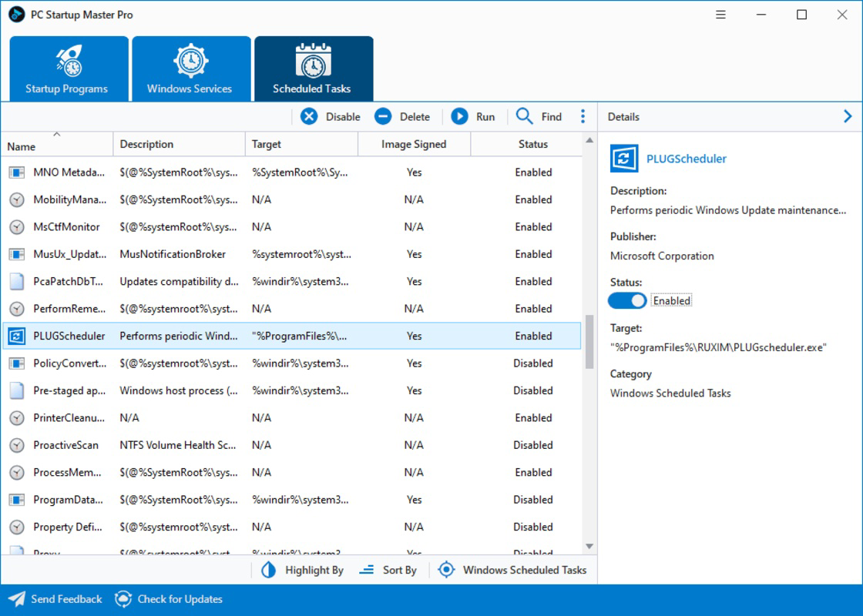Switch to the Windows Services tab

(x=190, y=69)
